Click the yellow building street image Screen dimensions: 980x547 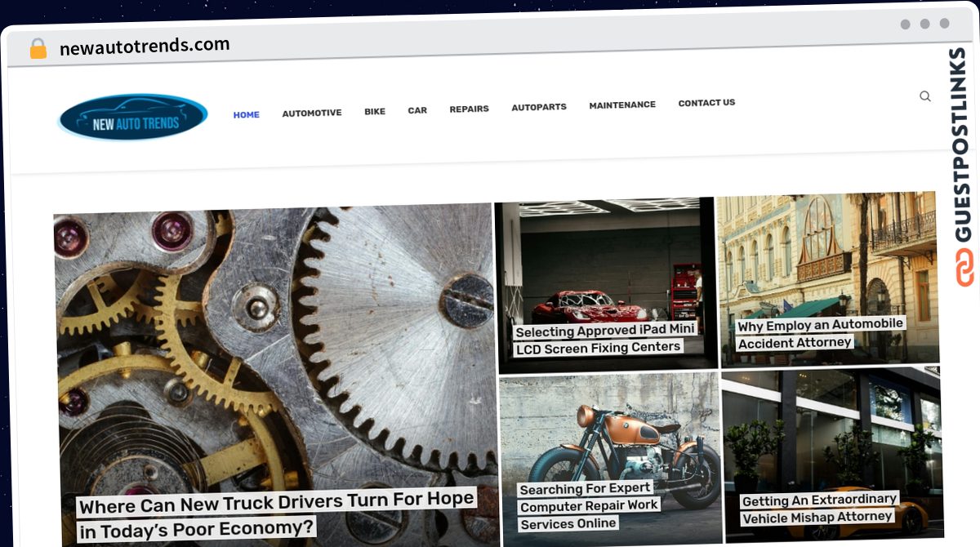tap(827, 278)
